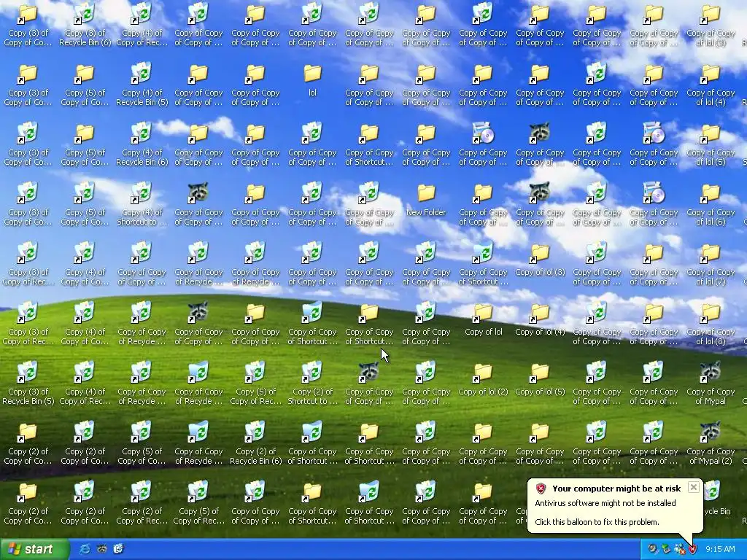Click the first system tray icon
747x560 pixels.
(652, 549)
